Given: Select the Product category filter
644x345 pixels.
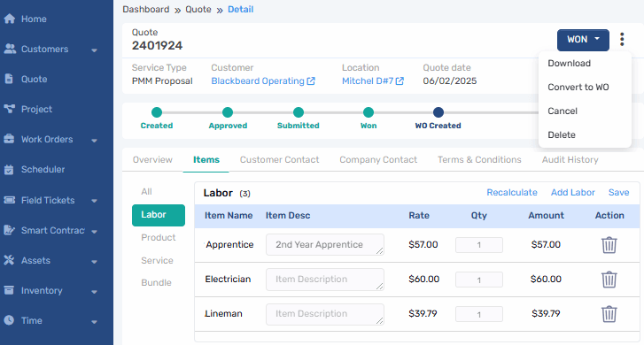Looking at the screenshot, I should tap(159, 238).
